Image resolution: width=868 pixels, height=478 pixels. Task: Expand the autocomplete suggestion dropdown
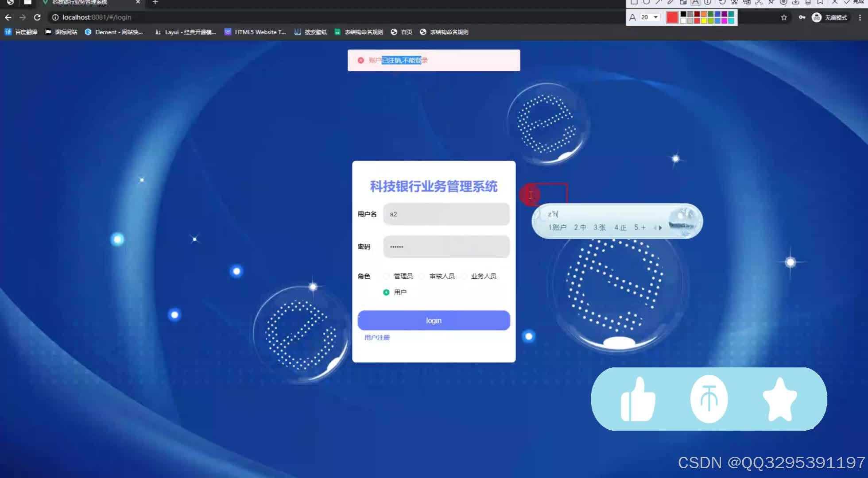click(x=661, y=227)
